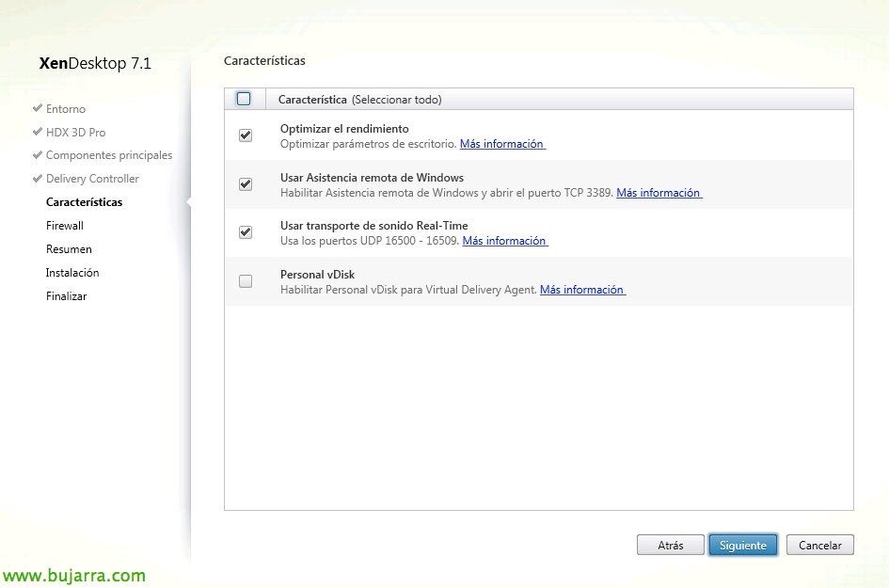This screenshot has height=588, width=889.
Task: Open Más información for Optimizar el rendimiento
Action: (x=502, y=144)
